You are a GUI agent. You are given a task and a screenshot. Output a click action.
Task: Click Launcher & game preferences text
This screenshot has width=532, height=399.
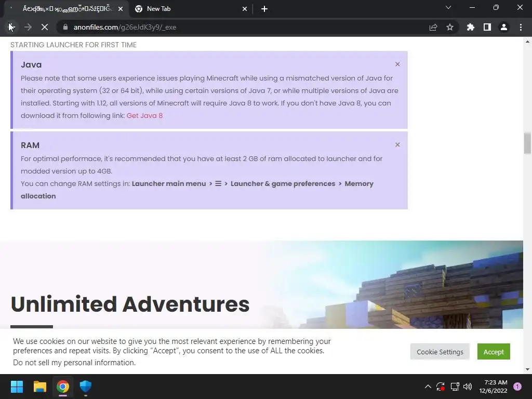(283, 183)
